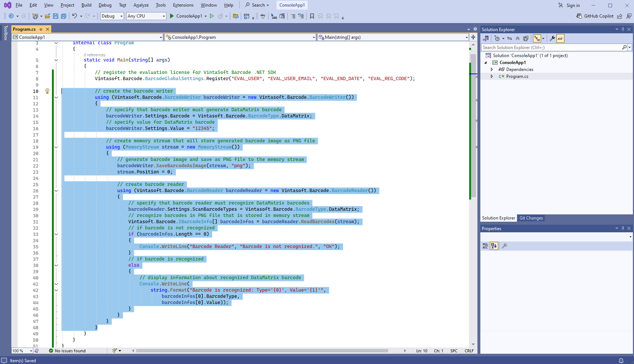Click the Sign in button
The image size is (634, 364).
[569, 5]
